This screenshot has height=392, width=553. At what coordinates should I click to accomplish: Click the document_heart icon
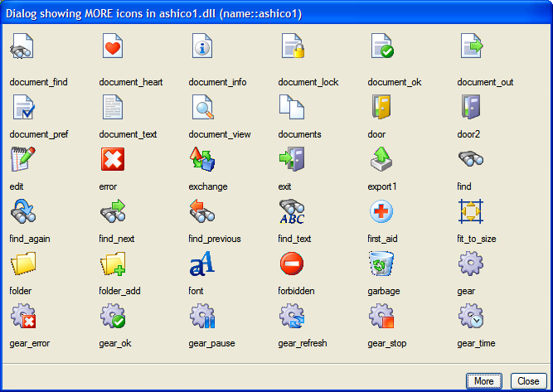[113, 48]
